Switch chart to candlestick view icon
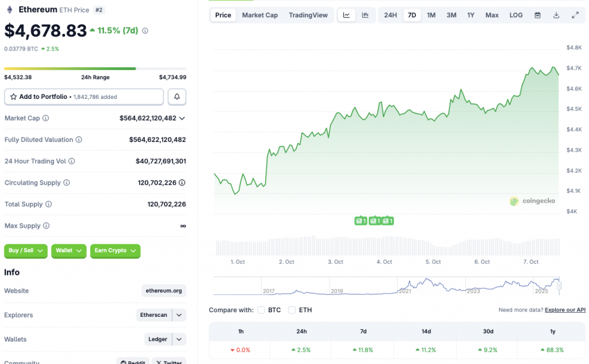 pyautogui.click(x=365, y=15)
